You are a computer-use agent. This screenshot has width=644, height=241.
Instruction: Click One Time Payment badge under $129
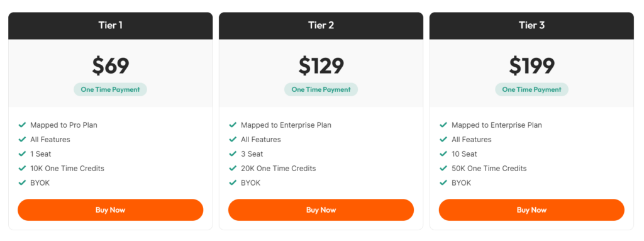coord(321,89)
